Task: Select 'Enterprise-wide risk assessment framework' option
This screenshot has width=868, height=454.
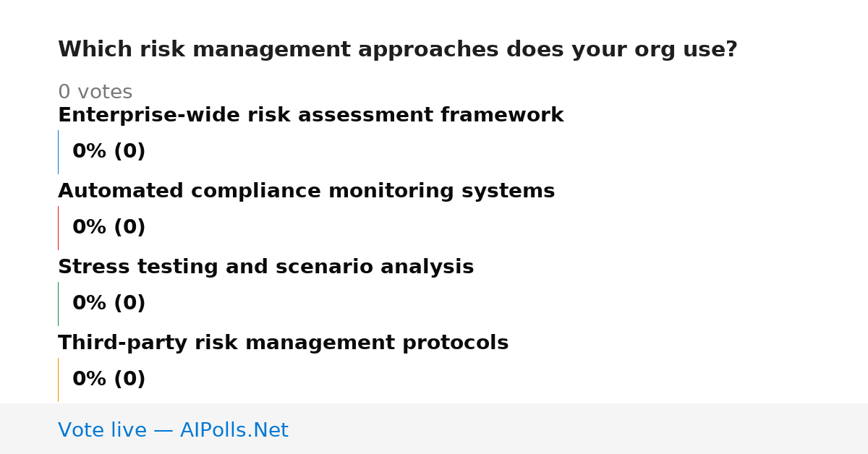Action: [310, 116]
